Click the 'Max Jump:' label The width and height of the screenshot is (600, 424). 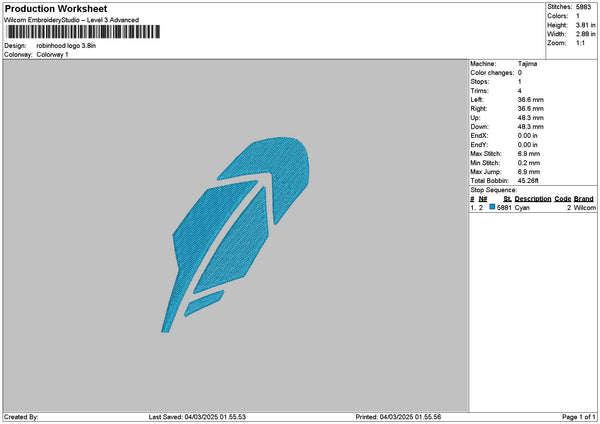pos(486,172)
